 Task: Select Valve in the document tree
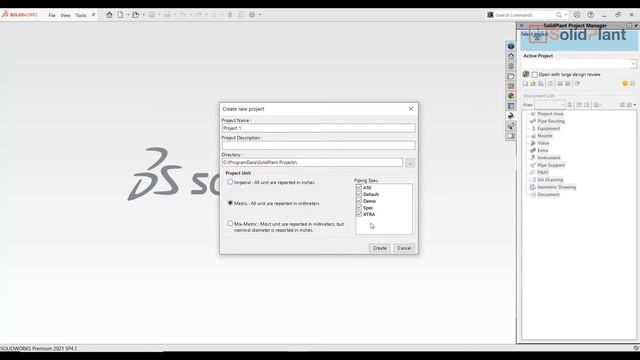543,143
